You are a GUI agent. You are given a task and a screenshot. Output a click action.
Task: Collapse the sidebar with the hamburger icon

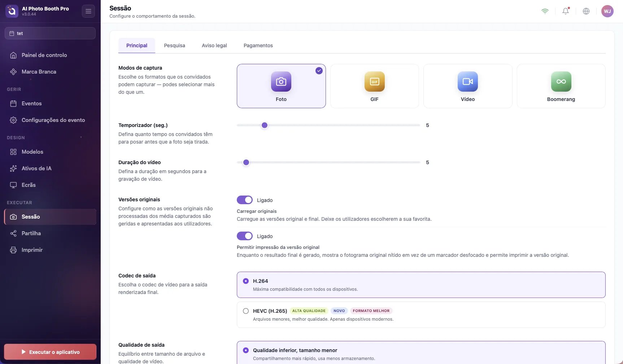88,11
